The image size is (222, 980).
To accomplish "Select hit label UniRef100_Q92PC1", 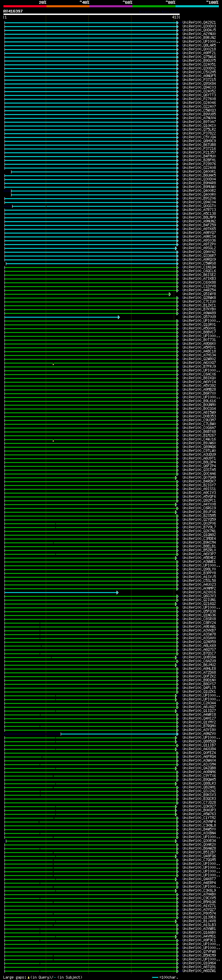I will (x=199, y=501).
